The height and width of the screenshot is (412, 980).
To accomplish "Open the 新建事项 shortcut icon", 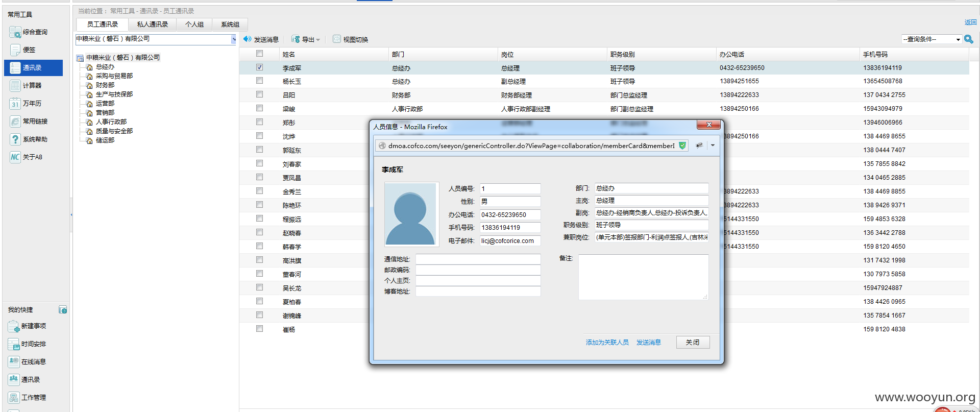I will point(14,326).
